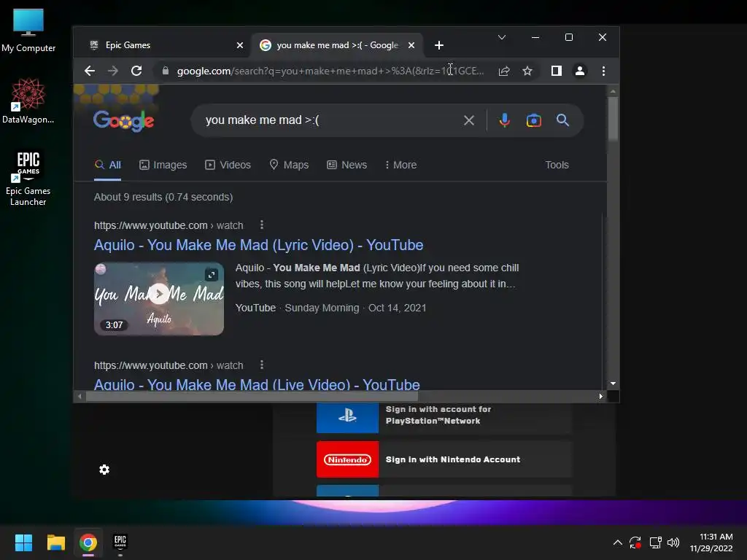Open the volume speaker tray icon

tap(673, 542)
